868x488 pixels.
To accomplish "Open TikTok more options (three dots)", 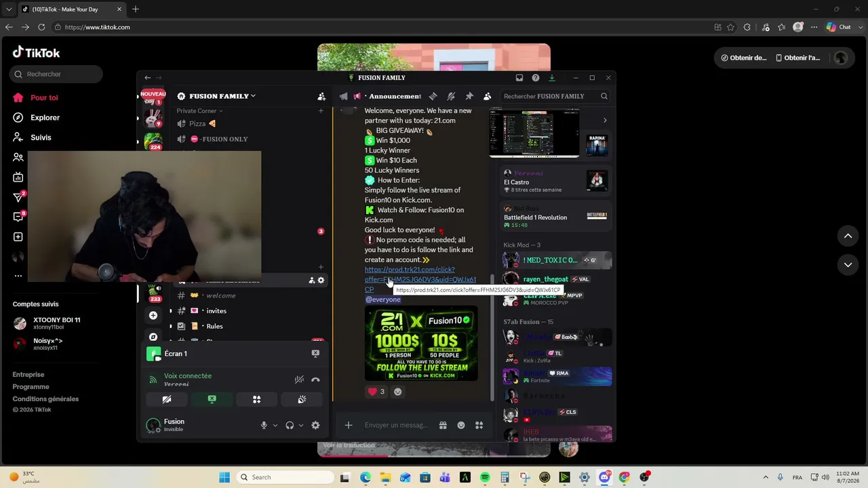I will pos(18,276).
